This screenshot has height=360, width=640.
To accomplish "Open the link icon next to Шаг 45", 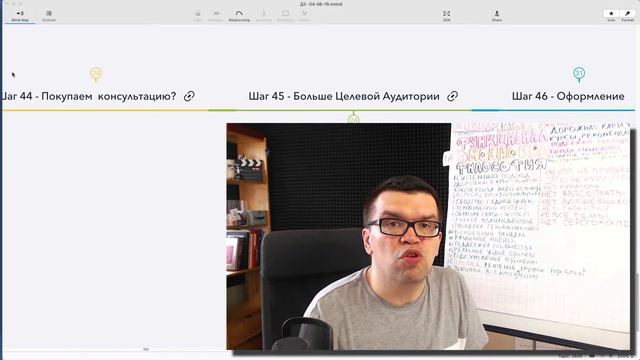I will (x=452, y=96).
